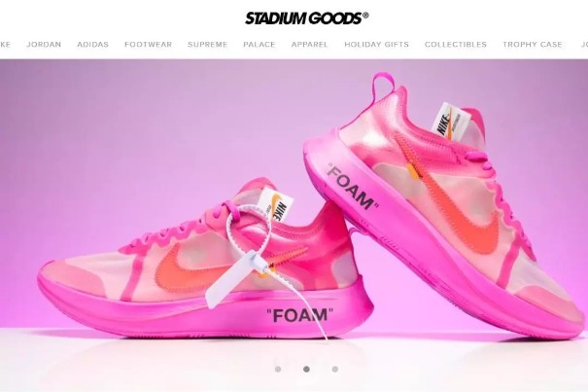
Task: Go to the Supreme section
Action: click(207, 45)
